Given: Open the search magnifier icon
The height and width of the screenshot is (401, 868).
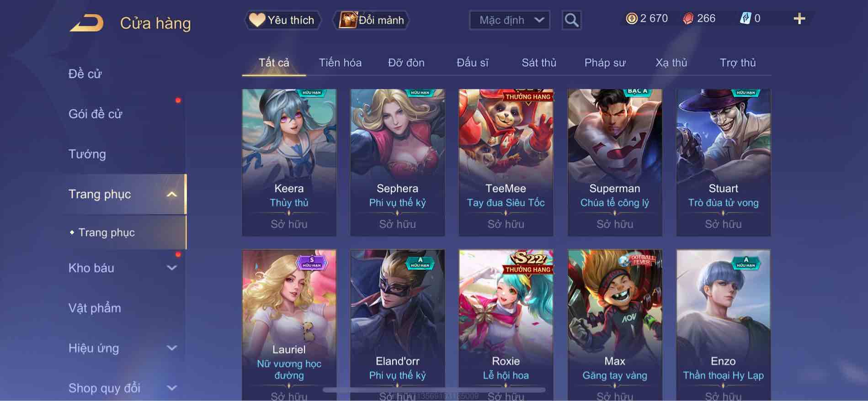Looking at the screenshot, I should pyautogui.click(x=571, y=20).
